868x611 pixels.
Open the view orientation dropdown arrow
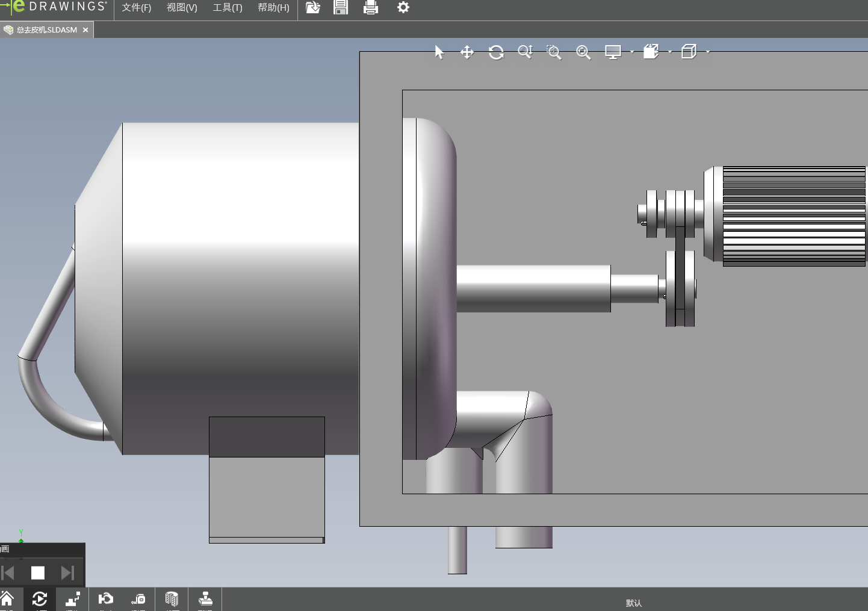(x=670, y=52)
